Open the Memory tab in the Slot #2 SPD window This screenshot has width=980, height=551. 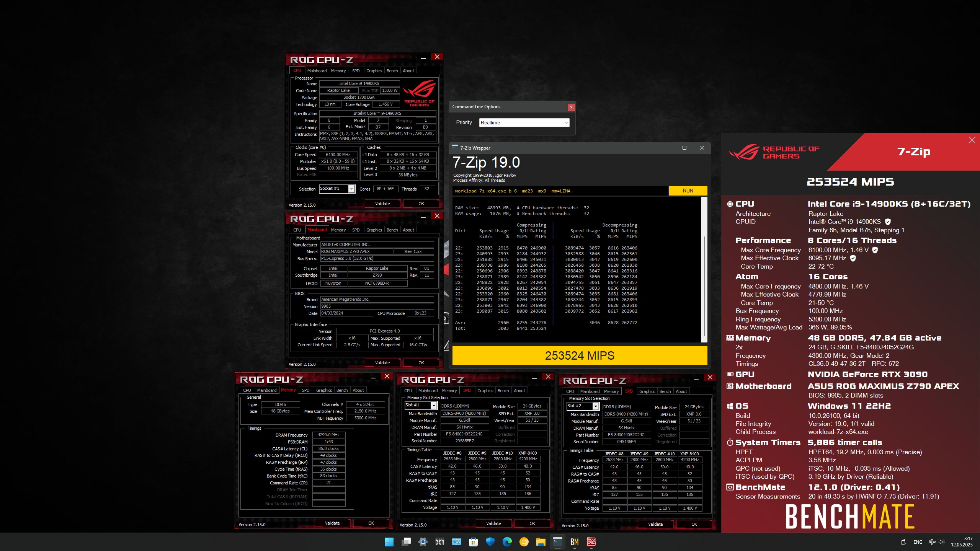(x=611, y=391)
